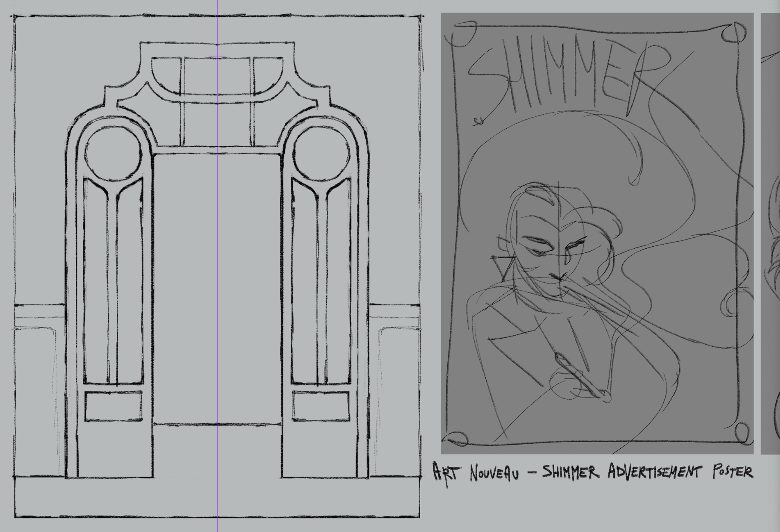Click the cigarette holder in the character's hand
The width and height of the screenshot is (780, 532).
click(x=578, y=376)
